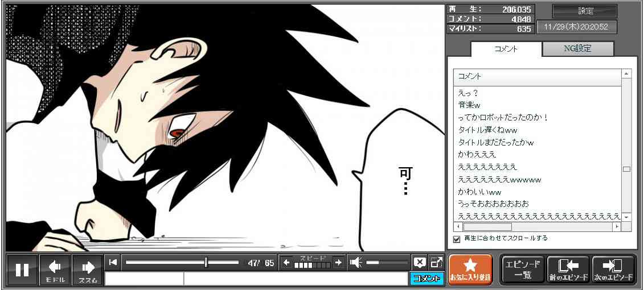644x290 pixels.
Task: Click the comment text input field
Action: 295,279
